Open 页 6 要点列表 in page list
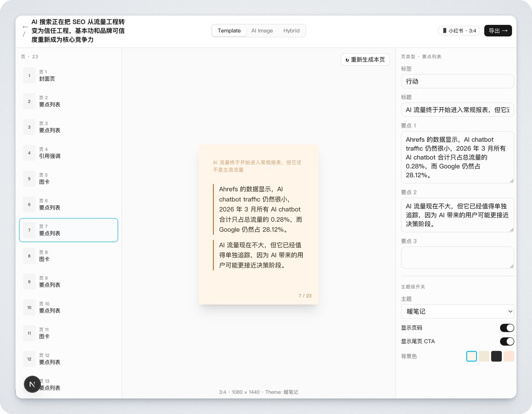Screen dimensions: 532x414 tap(69, 204)
